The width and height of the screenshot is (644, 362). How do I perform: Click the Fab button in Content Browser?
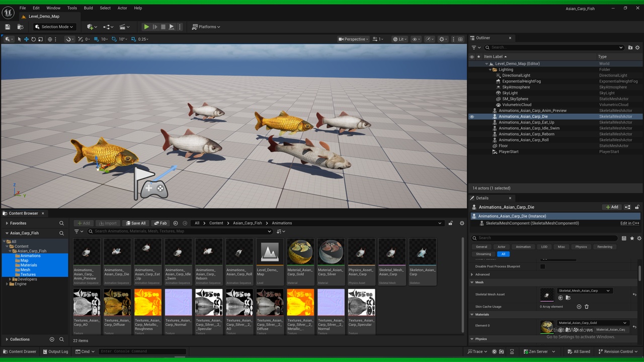point(160,223)
